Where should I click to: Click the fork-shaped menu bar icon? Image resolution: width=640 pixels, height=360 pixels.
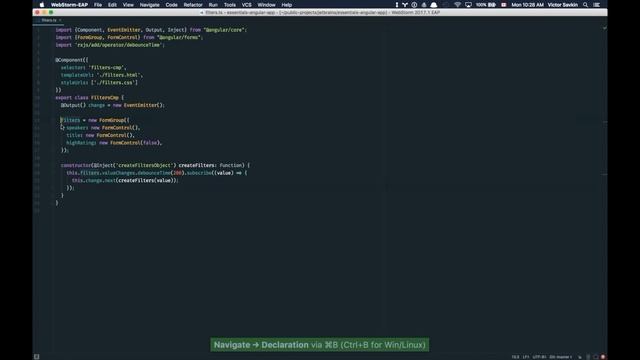click(405, 5)
